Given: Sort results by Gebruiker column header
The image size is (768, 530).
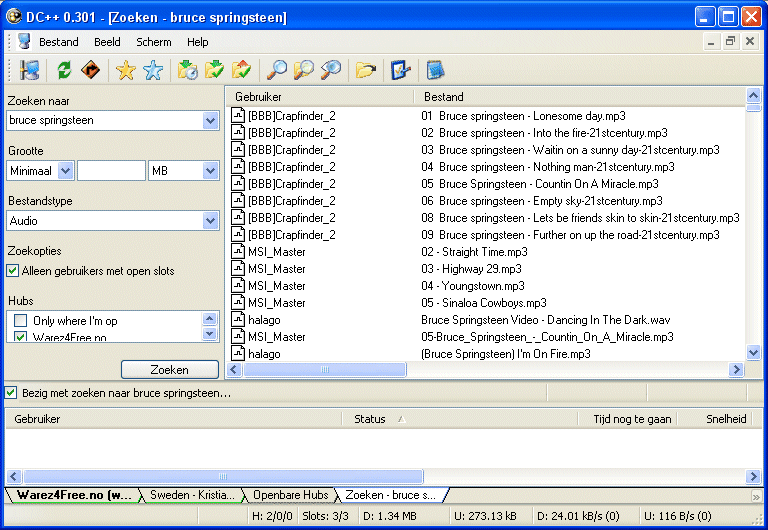Looking at the screenshot, I should (320, 97).
